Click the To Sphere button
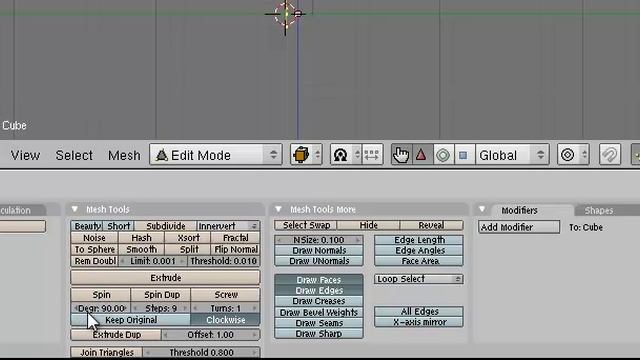Image resolution: width=640 pixels, height=360 pixels. coord(94,249)
